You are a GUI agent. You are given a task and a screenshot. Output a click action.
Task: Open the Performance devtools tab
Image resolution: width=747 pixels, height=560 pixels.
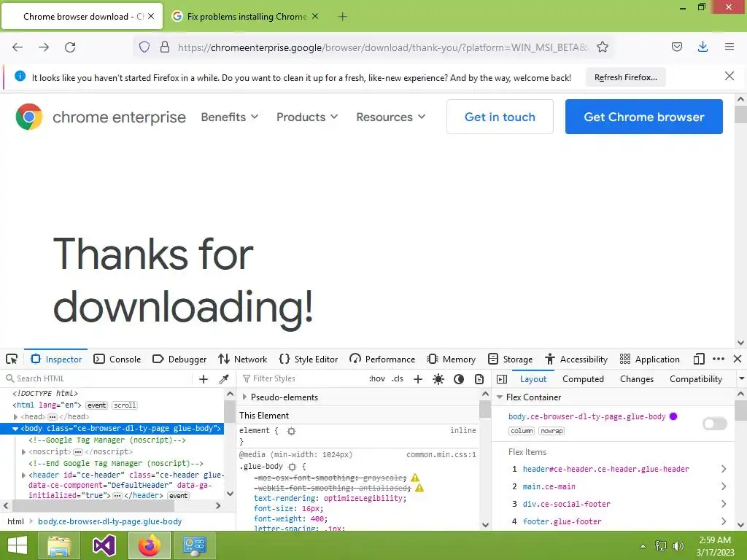click(382, 359)
